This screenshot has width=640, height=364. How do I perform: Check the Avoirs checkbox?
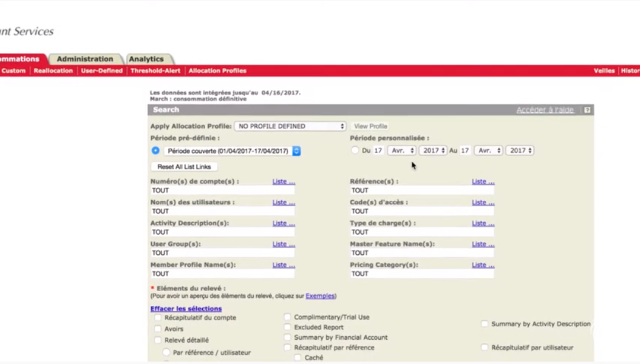click(158, 329)
